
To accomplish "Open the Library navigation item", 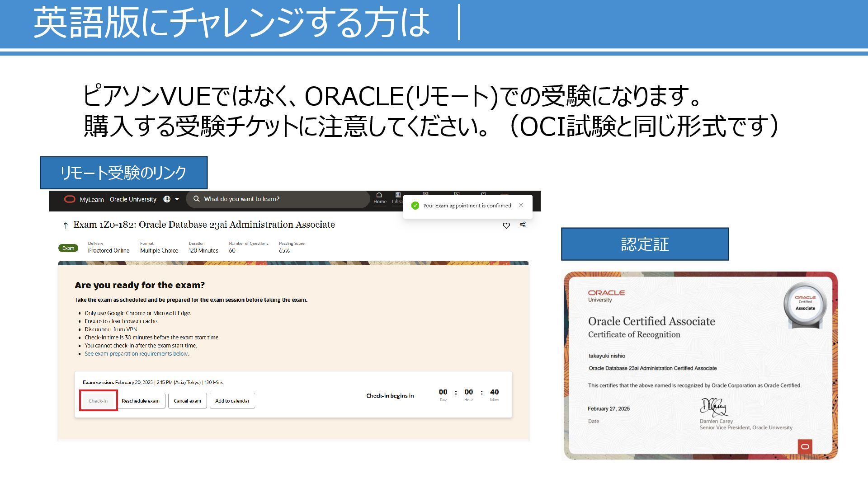I will [x=397, y=198].
